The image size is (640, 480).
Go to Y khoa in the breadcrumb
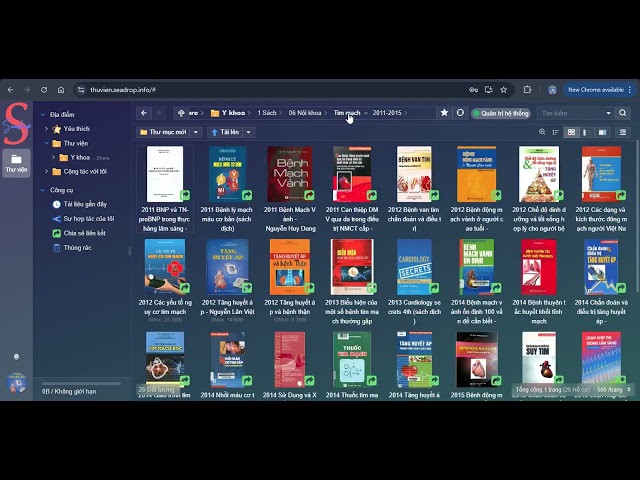point(228,113)
